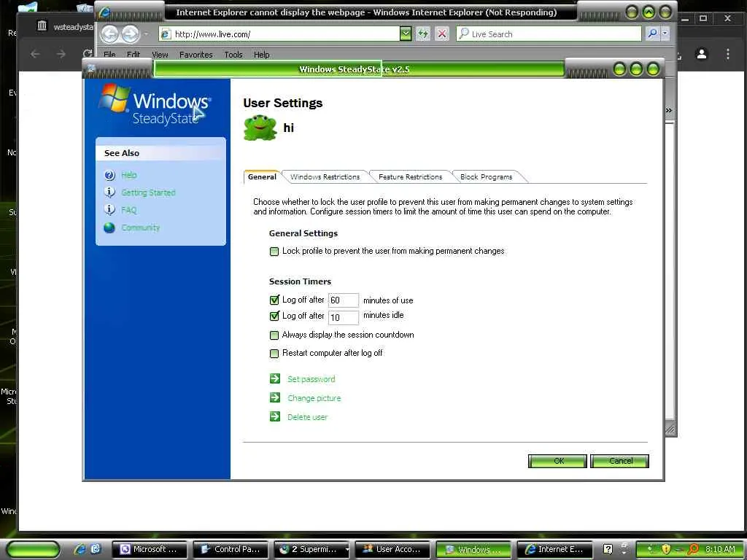Click the Delete user link
Image resolution: width=747 pixels, height=560 pixels.
[307, 417]
